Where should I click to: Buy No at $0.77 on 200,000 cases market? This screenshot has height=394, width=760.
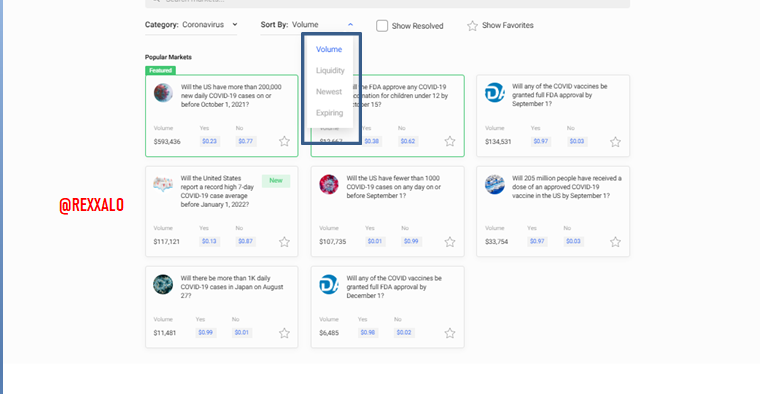tap(246, 142)
